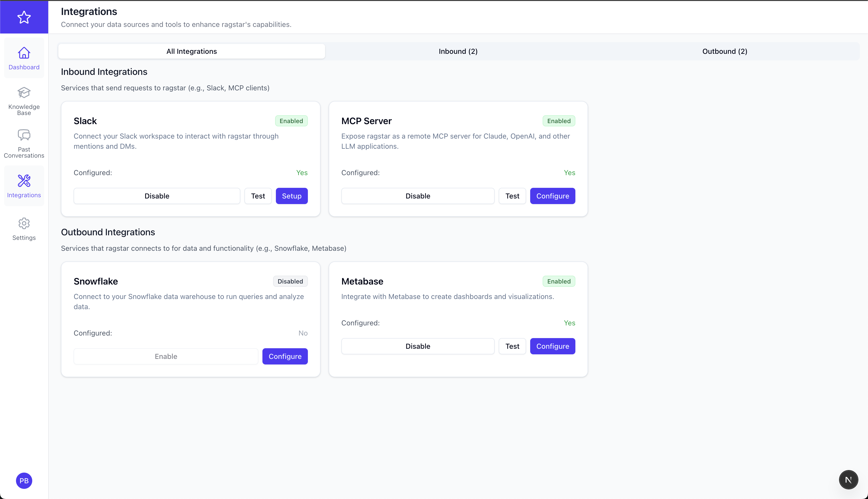This screenshot has height=499, width=868.
Task: Click Configure button on Metabase card
Action: 552,346
